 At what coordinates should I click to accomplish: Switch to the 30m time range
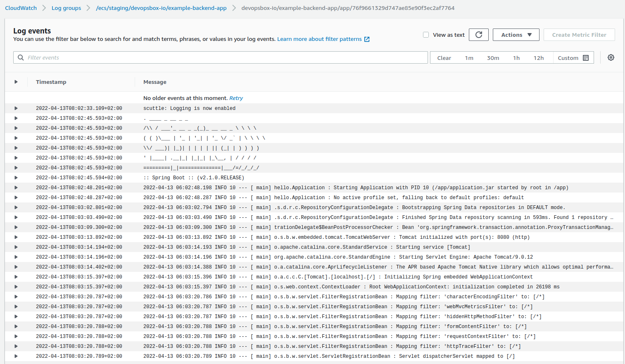(x=493, y=58)
